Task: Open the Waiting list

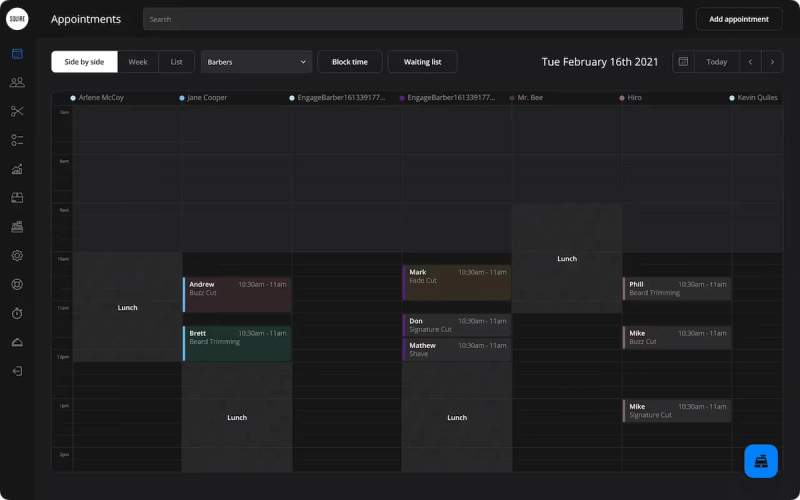Action: [422, 62]
